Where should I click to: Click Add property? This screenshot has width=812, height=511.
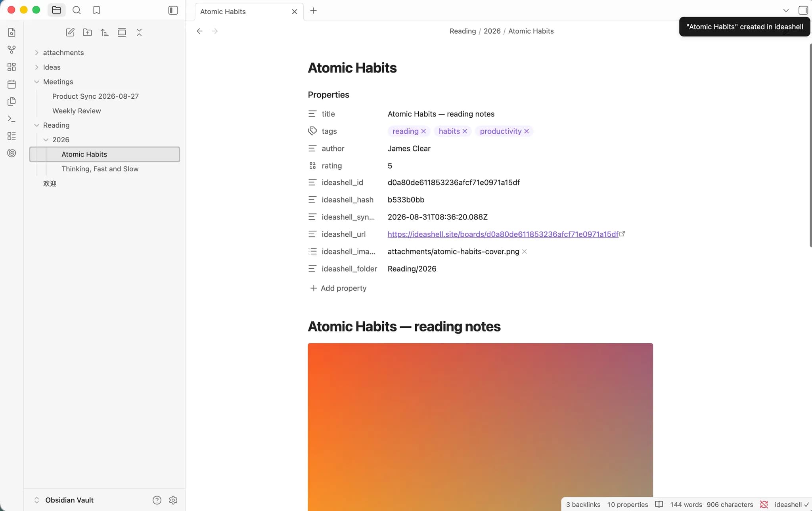coord(338,288)
